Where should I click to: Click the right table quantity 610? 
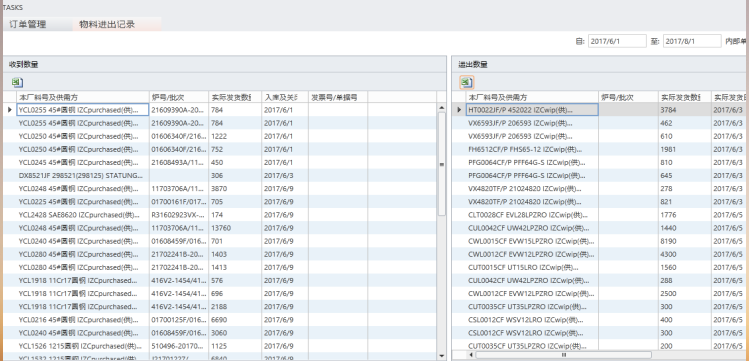coord(685,136)
